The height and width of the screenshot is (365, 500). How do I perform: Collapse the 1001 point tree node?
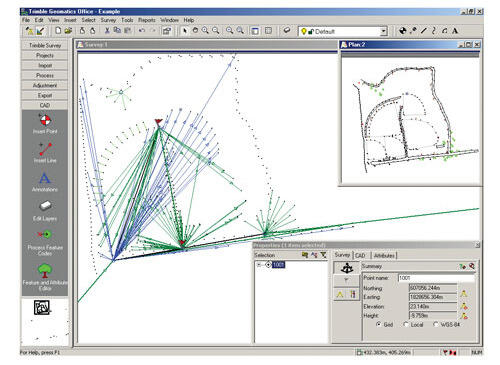259,265
